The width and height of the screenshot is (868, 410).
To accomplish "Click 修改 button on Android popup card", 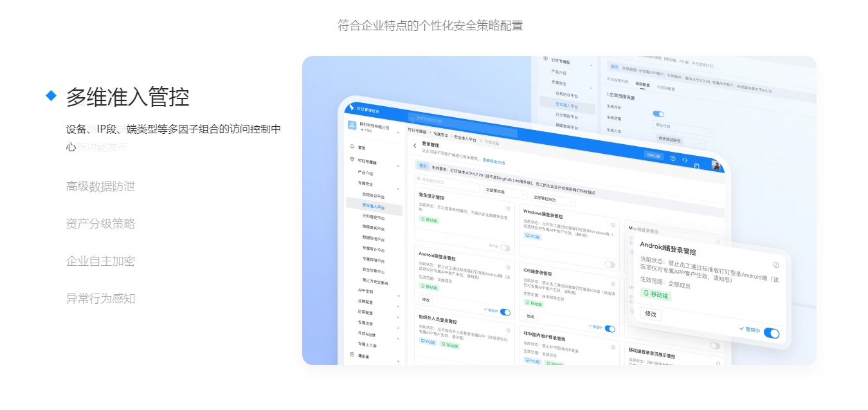I will pos(650,313).
